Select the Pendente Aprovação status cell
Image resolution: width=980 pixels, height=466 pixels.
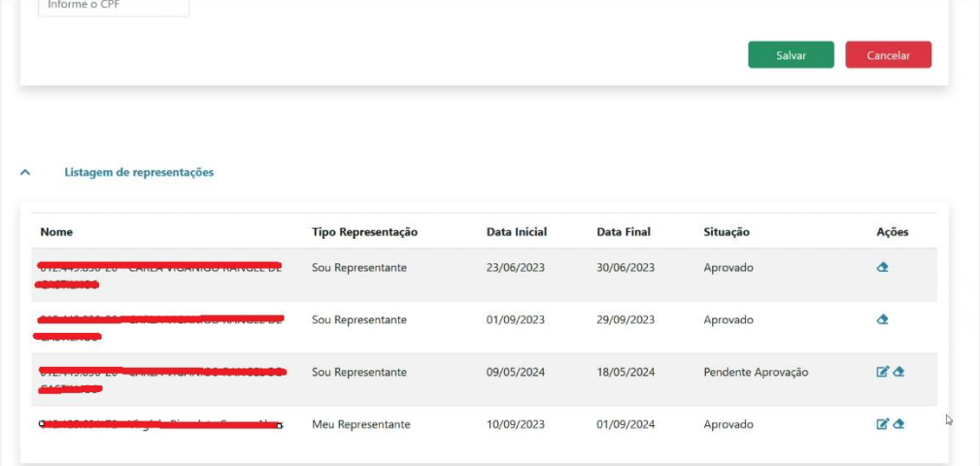click(x=756, y=372)
